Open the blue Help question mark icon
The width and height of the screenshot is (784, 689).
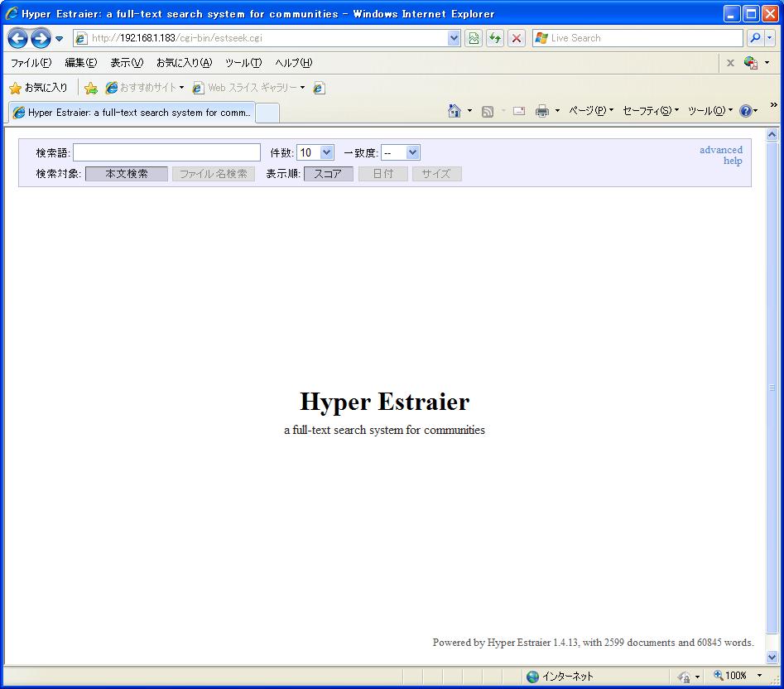click(745, 111)
